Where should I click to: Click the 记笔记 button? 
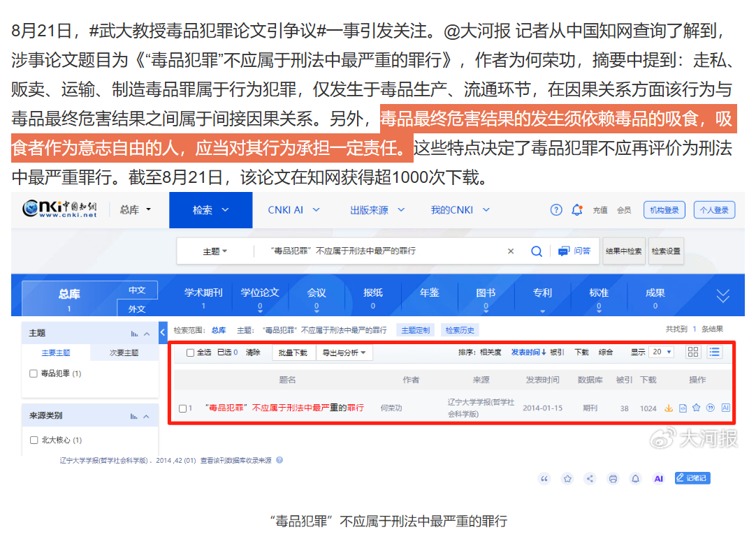pos(692,478)
